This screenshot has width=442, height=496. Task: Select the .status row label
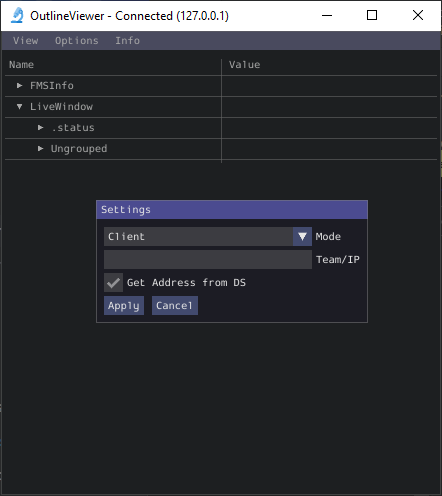(x=73, y=128)
